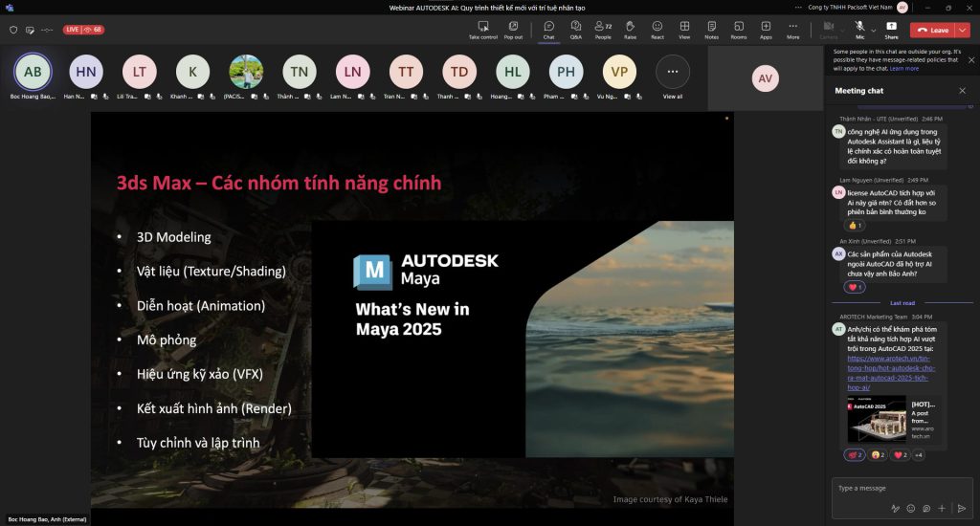Open message Format options
The image size is (980, 526).
pos(895,509)
